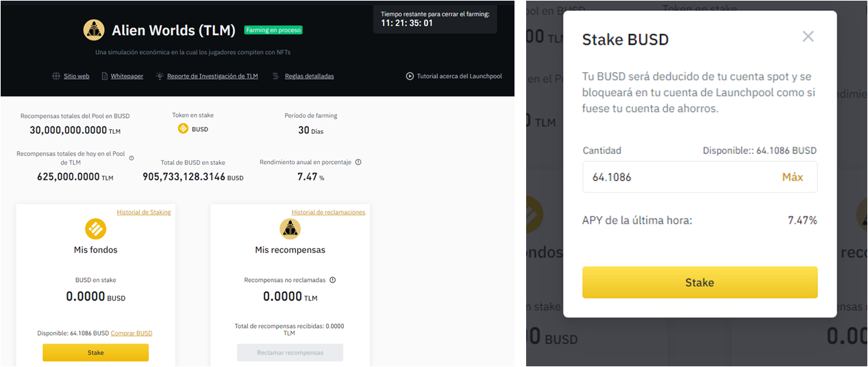Viewport: 868px width, 367px height.
Task: Click the Stake button in the dialog
Action: click(699, 283)
